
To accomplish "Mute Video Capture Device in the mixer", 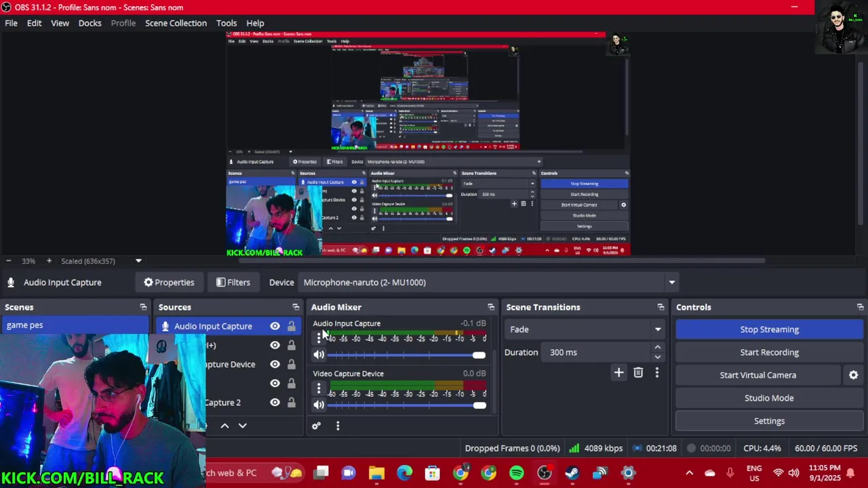I will [319, 405].
